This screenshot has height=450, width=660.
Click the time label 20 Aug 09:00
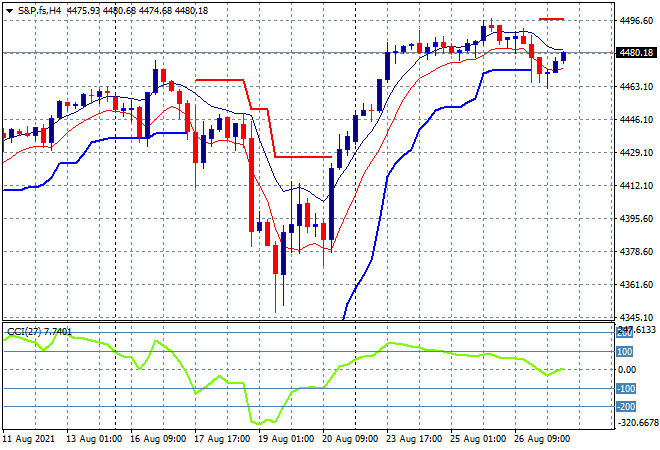click(x=350, y=439)
